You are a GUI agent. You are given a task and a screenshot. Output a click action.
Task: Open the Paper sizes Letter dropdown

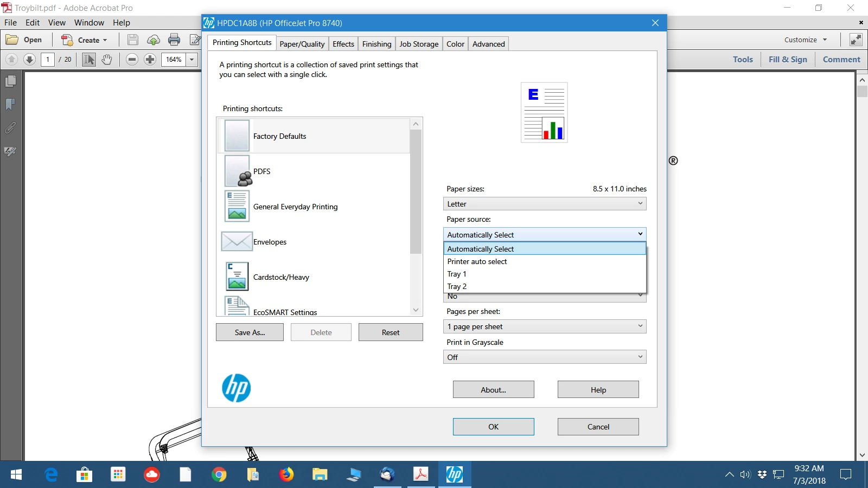point(545,204)
